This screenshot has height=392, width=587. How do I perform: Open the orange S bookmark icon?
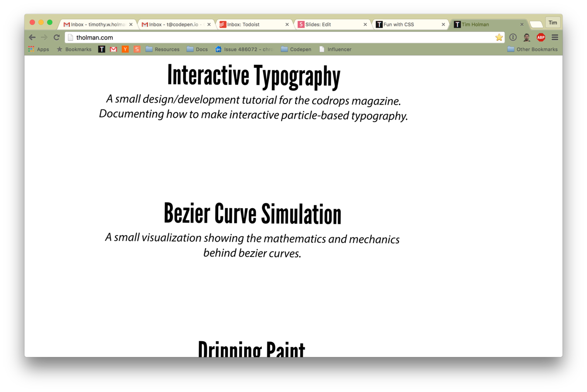(137, 49)
